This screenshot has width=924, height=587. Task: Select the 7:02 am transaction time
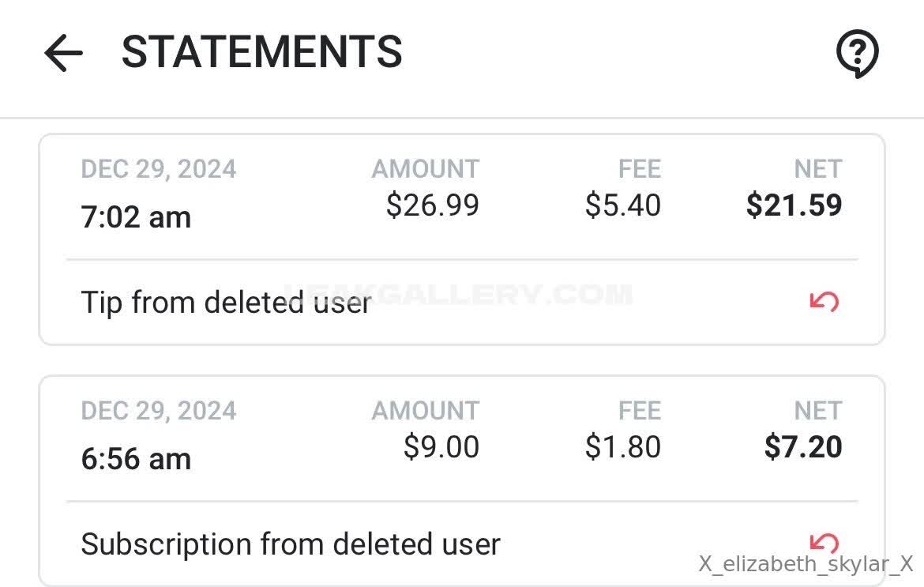pos(136,217)
